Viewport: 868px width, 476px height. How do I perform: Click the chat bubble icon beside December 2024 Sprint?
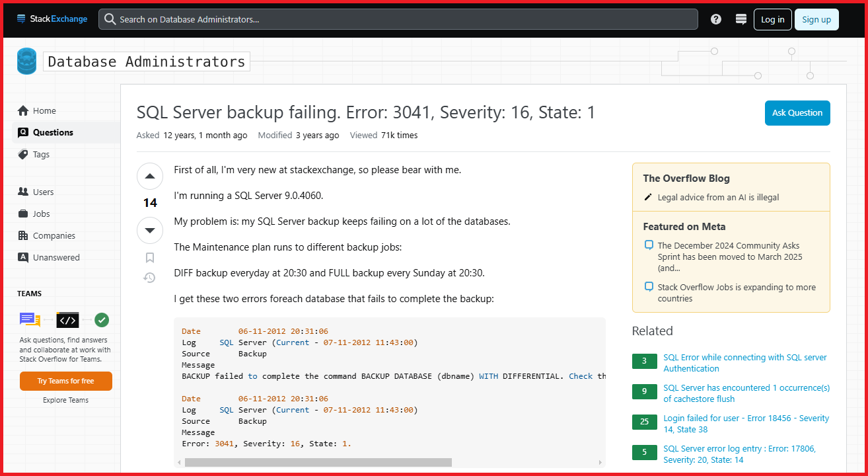click(x=649, y=245)
